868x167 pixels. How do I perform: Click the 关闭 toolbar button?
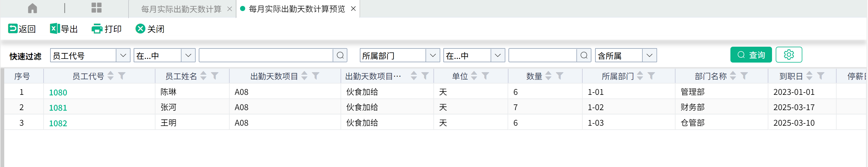tap(150, 29)
